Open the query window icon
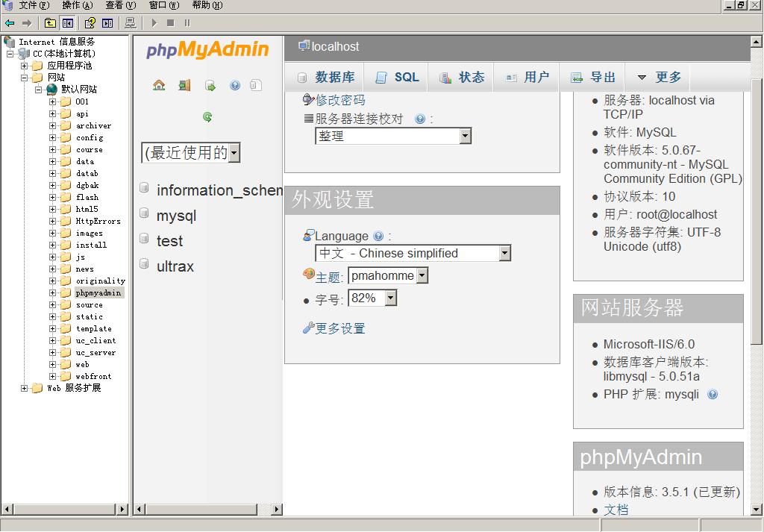The width and height of the screenshot is (764, 532). point(210,86)
